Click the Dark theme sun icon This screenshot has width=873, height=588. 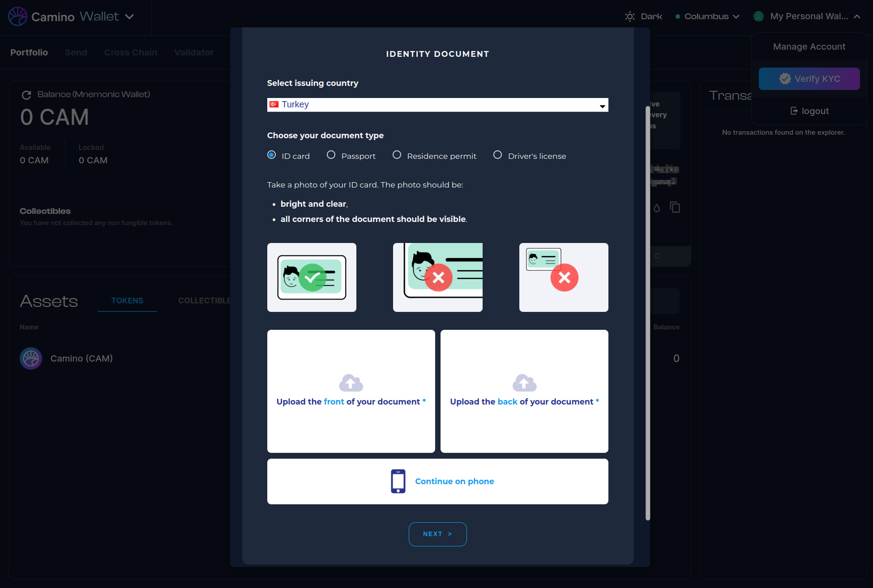point(630,17)
